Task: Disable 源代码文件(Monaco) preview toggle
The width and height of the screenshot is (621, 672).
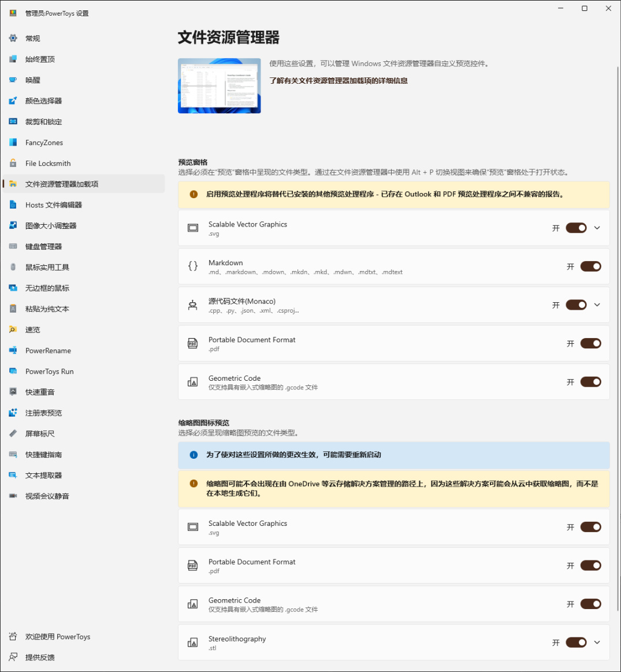Action: point(576,305)
